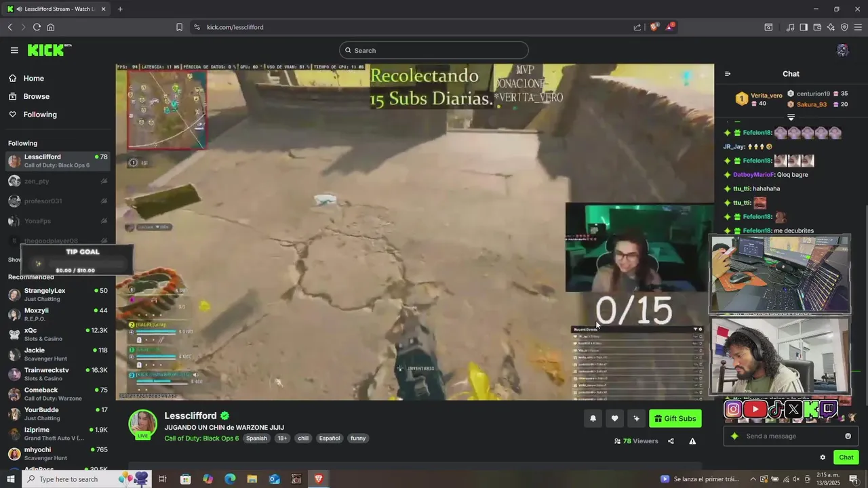The height and width of the screenshot is (488, 868).
Task: Expand the chat leaderboard drop handle
Action: tap(791, 117)
